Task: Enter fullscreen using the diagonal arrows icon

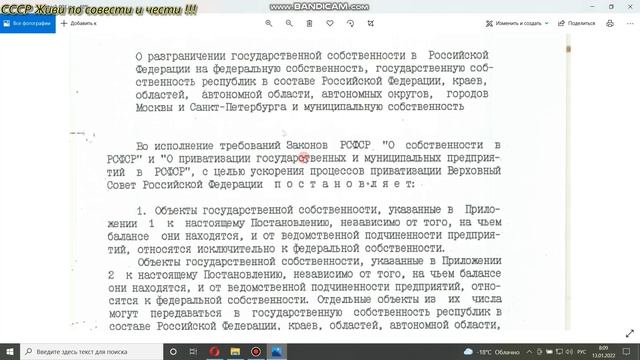Action: pyautogui.click(x=630, y=333)
